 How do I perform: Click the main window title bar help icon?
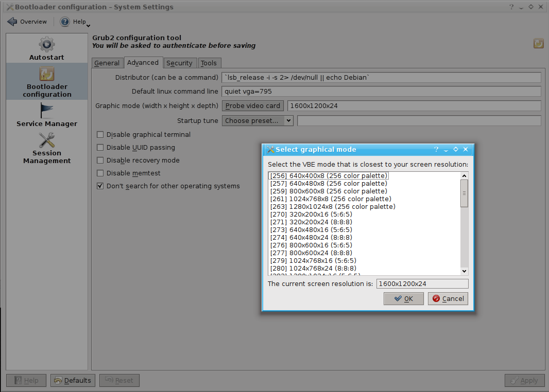[511, 7]
